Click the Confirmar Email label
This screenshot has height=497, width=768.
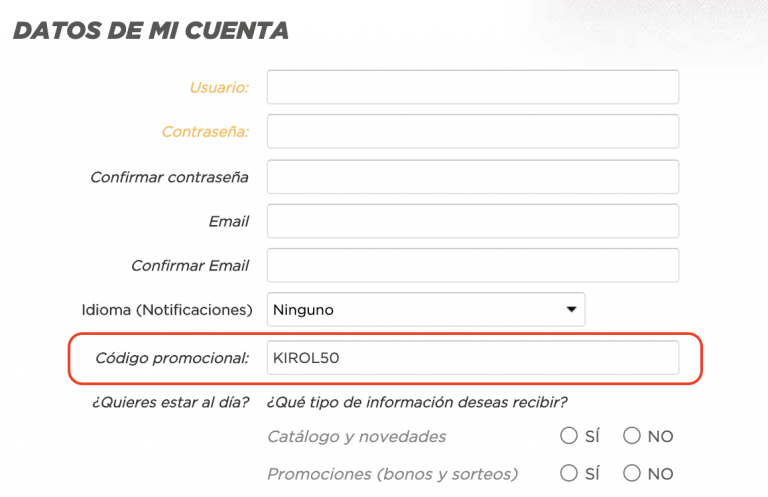[190, 265]
